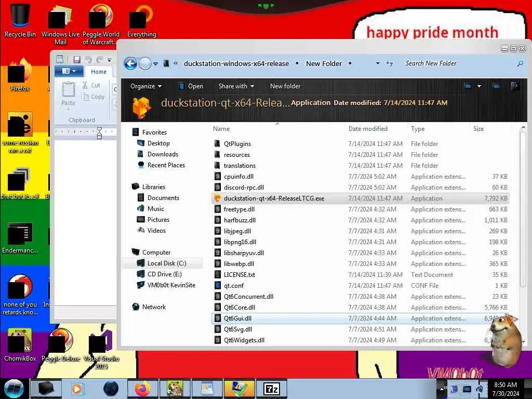Select Pictures library in navigation pane
The image size is (532, 399).
(x=158, y=219)
